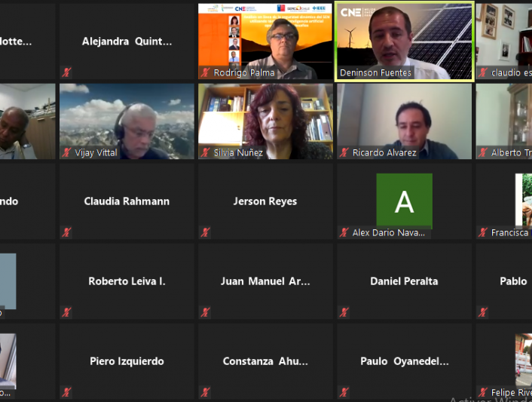The image size is (532, 402).
Task: Select Deninson Fuentes's active speaker video
Action: click(x=404, y=41)
